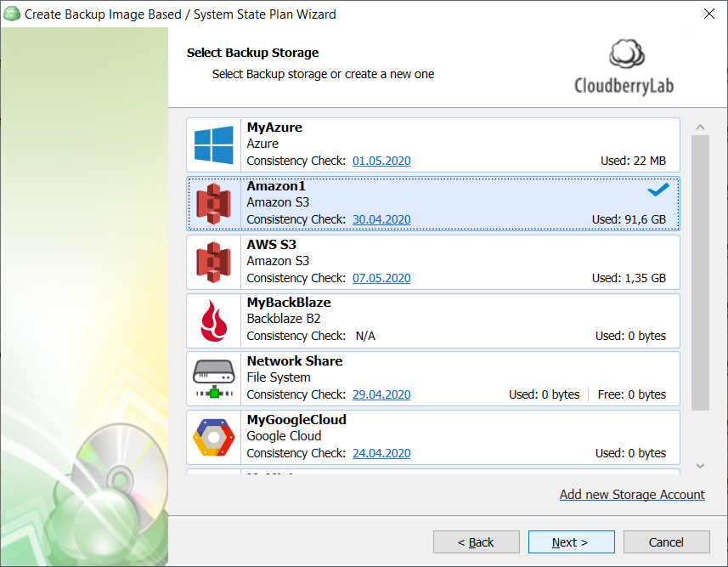Click the MyAzure Windows logo icon

coord(213,145)
